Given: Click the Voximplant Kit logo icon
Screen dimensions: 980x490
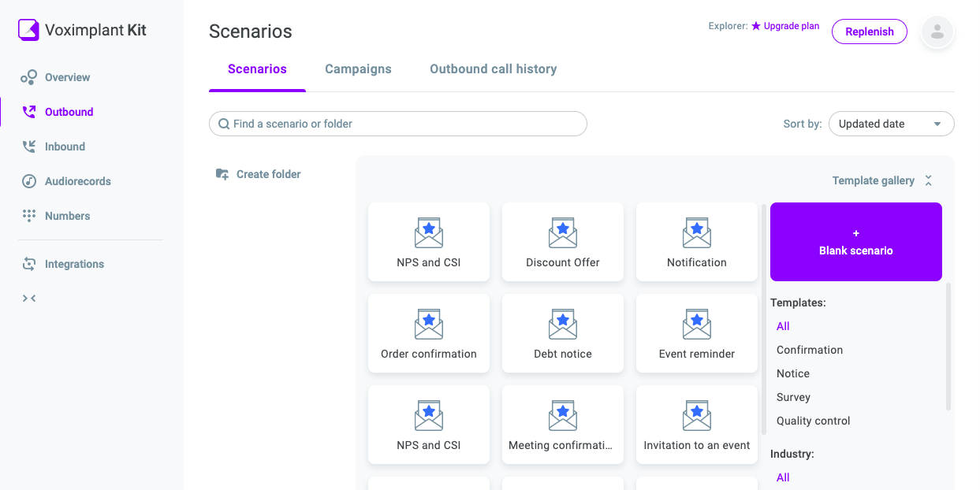Looking at the screenshot, I should pos(28,30).
